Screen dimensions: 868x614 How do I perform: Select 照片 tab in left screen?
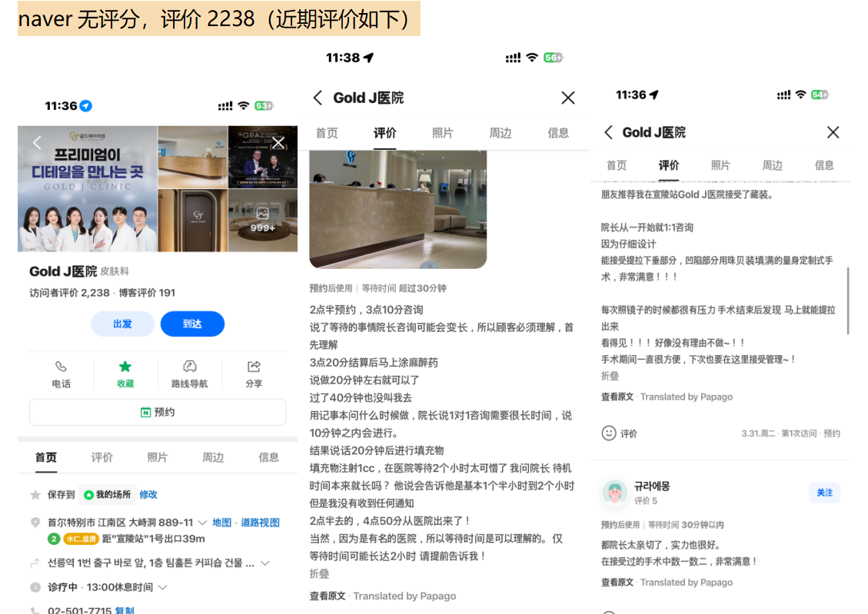click(x=157, y=457)
